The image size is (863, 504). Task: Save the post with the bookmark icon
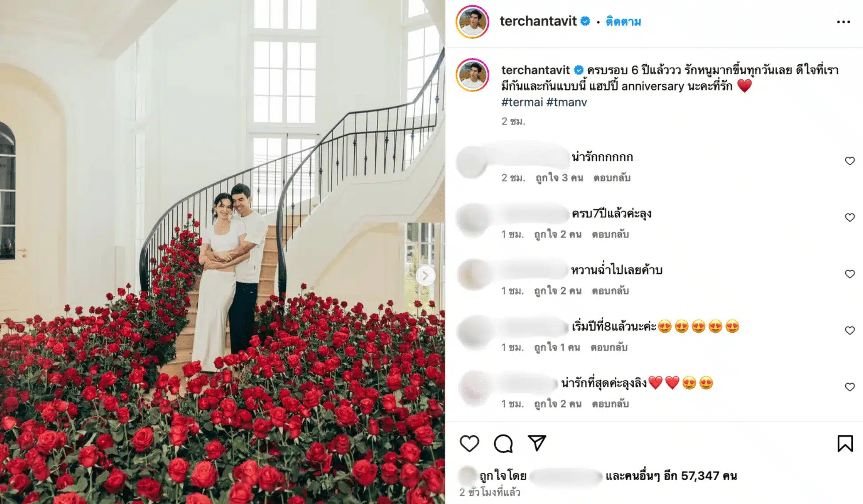tap(845, 443)
